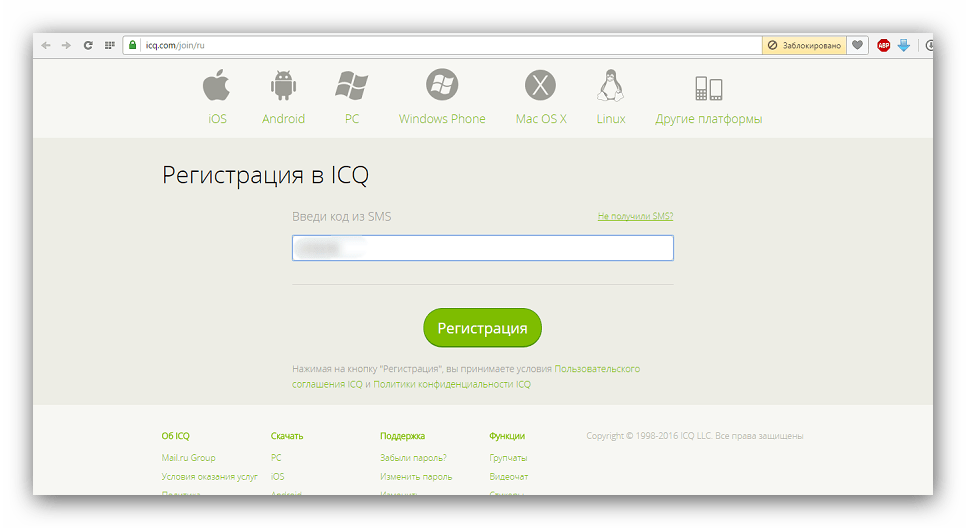Select the Linux penguin icon
966x528 pixels.
click(x=611, y=85)
